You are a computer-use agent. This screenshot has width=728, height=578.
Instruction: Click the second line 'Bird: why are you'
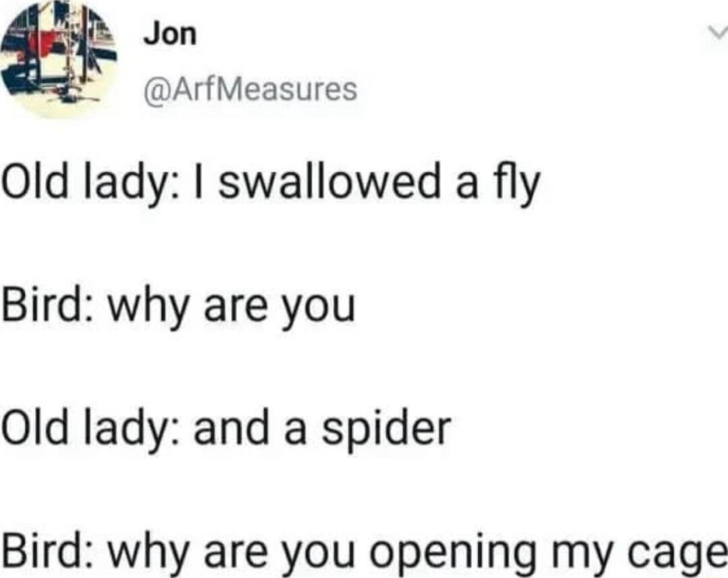click(x=179, y=308)
